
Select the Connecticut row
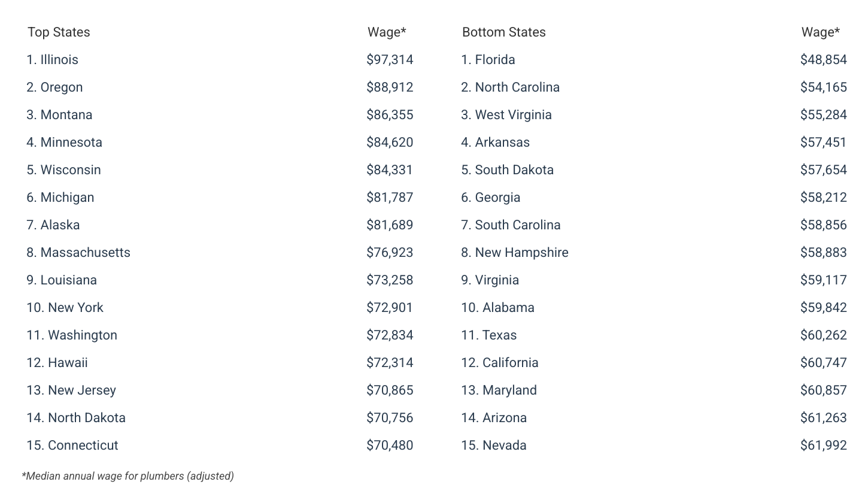pos(72,445)
